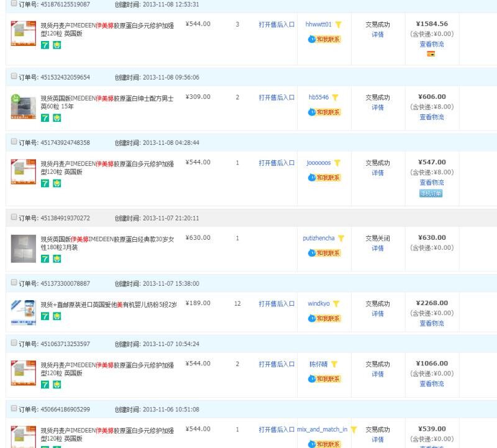Open the 伊美婷 经典款 180粒 product title

(x=107, y=243)
